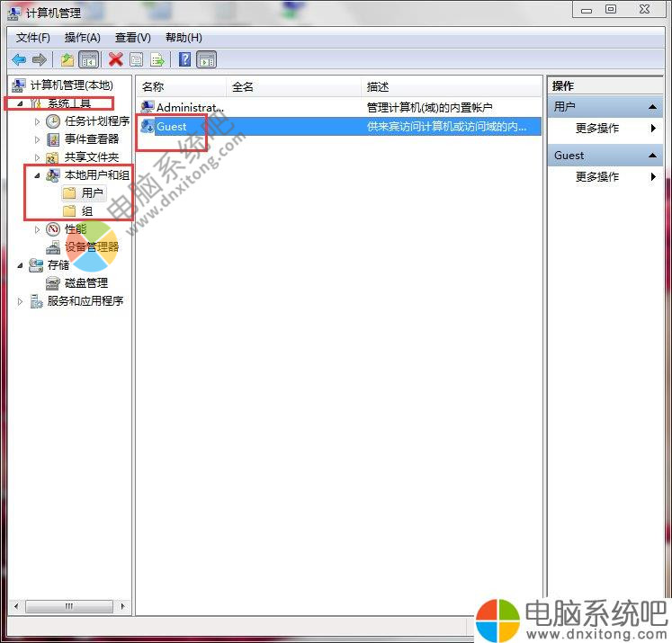The width and height of the screenshot is (672, 643).
Task: Click the Export List toolbar icon
Action: tap(157, 59)
